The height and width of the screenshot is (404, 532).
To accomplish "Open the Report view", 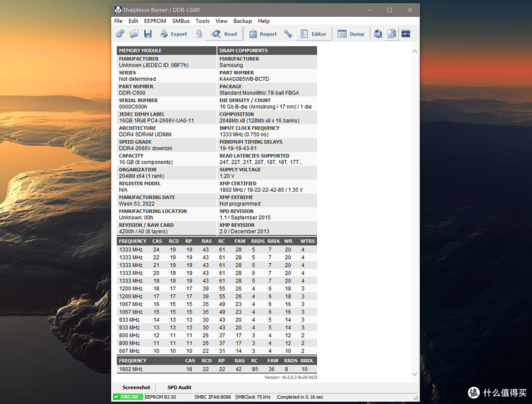I will (x=263, y=34).
